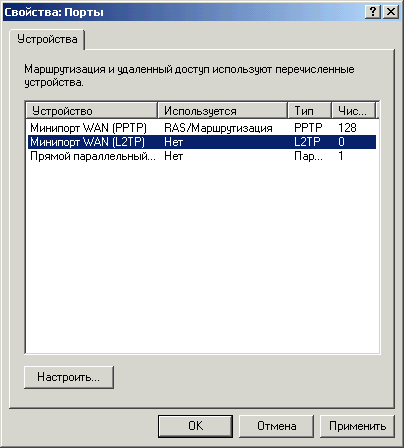Image resolution: width=404 pixels, height=448 pixels.
Task: Click the RAS/Маршрутизация cell
Action: (x=218, y=128)
